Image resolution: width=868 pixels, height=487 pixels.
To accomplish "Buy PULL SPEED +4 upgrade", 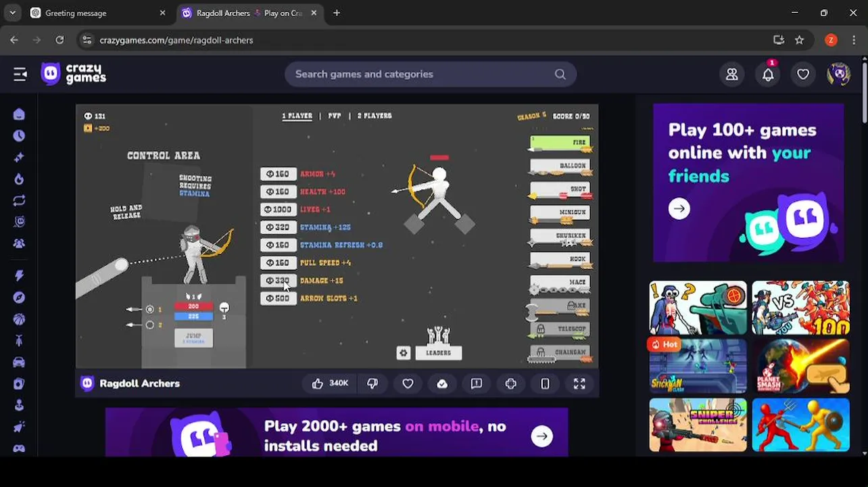I will [x=279, y=262].
